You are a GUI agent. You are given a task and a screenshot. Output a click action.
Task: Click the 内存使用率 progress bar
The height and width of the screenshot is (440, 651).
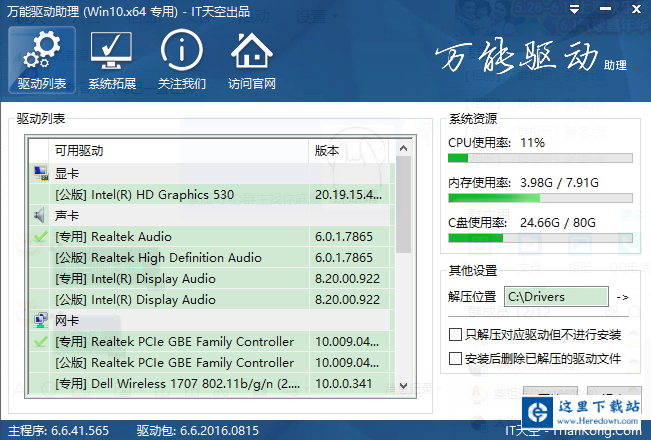(540, 198)
